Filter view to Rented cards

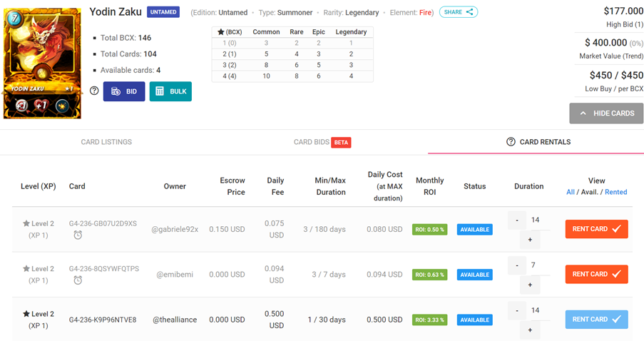pyautogui.click(x=615, y=192)
